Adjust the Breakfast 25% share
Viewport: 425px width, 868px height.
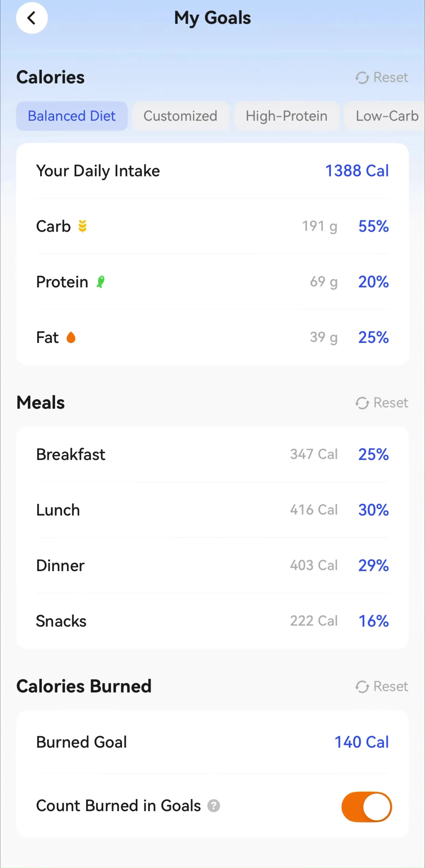click(373, 455)
